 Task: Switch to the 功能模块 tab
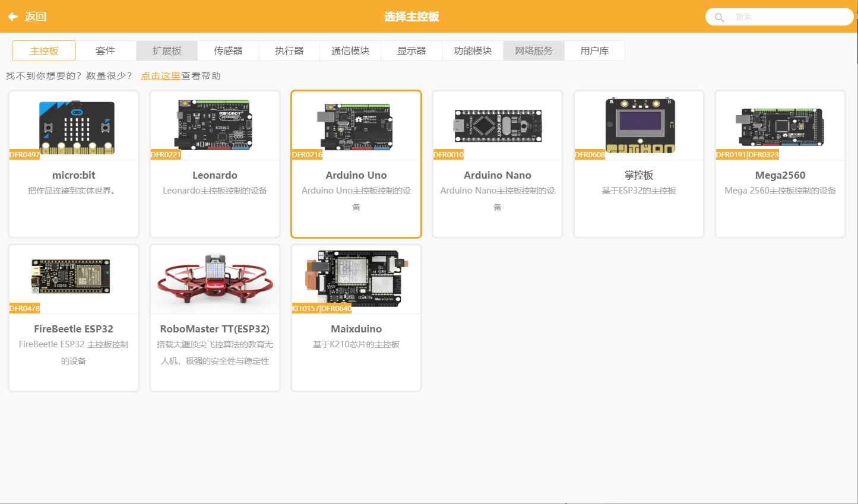pyautogui.click(x=473, y=50)
